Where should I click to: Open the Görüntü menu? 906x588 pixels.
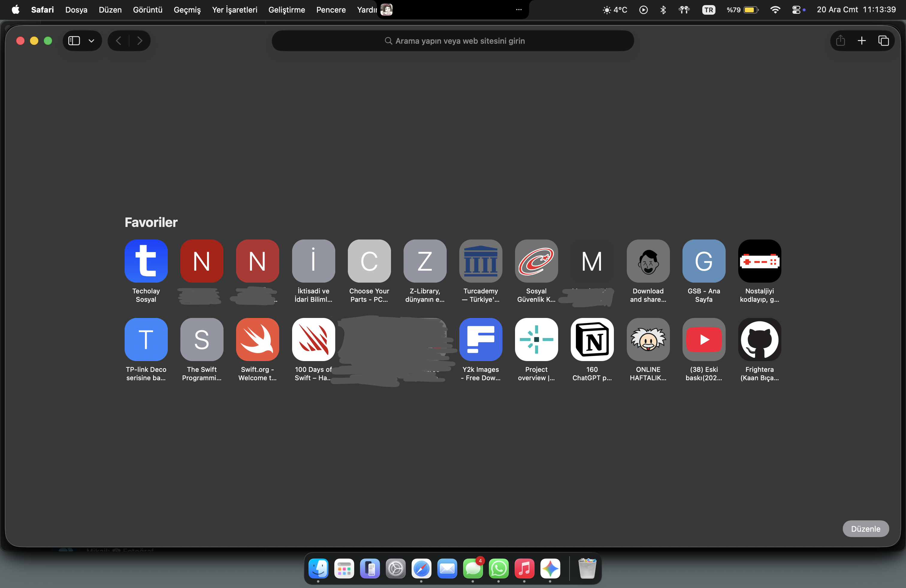tap(147, 10)
